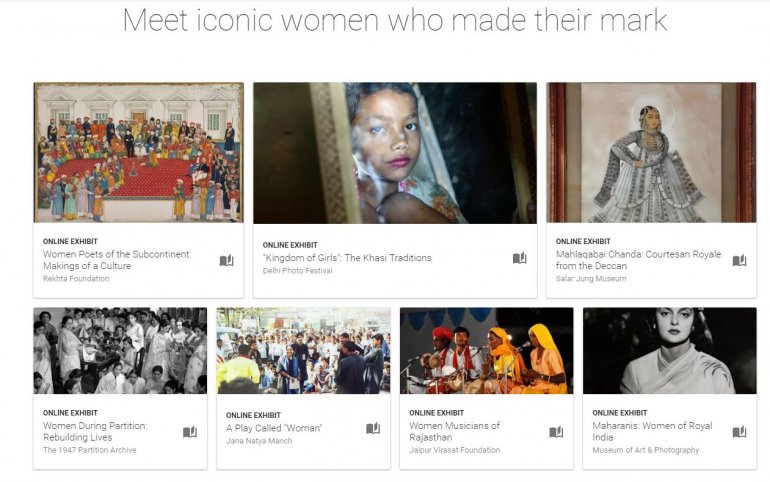Click book icon on Mahlaqabai Chanda card
This screenshot has width=770, height=482.
[x=739, y=261]
